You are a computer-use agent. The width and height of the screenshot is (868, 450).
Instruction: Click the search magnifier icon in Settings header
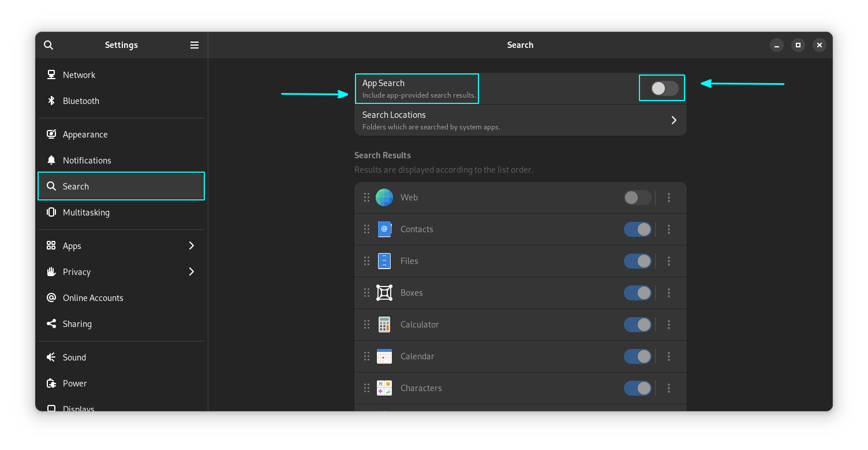pyautogui.click(x=48, y=45)
